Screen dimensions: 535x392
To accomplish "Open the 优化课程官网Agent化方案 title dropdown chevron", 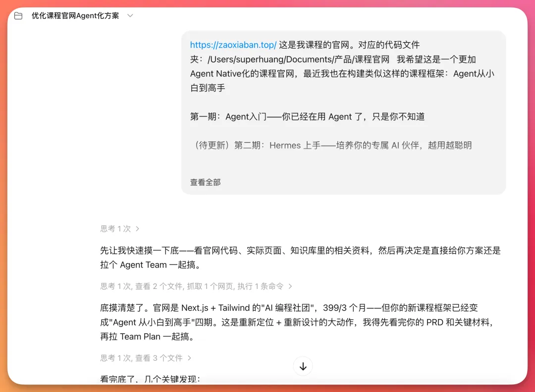I will [130, 16].
